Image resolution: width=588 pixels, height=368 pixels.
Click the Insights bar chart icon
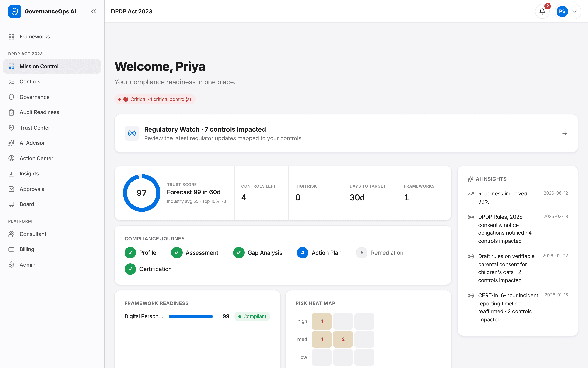coord(11,174)
